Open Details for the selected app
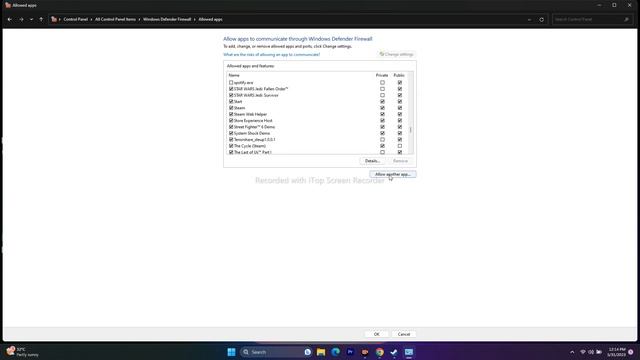The image size is (640, 360). 372,161
